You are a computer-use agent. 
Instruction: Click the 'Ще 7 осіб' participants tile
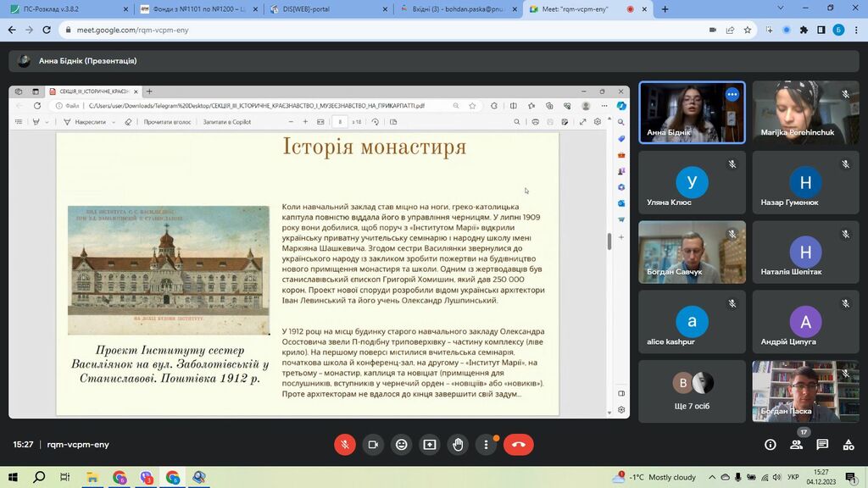tap(692, 391)
